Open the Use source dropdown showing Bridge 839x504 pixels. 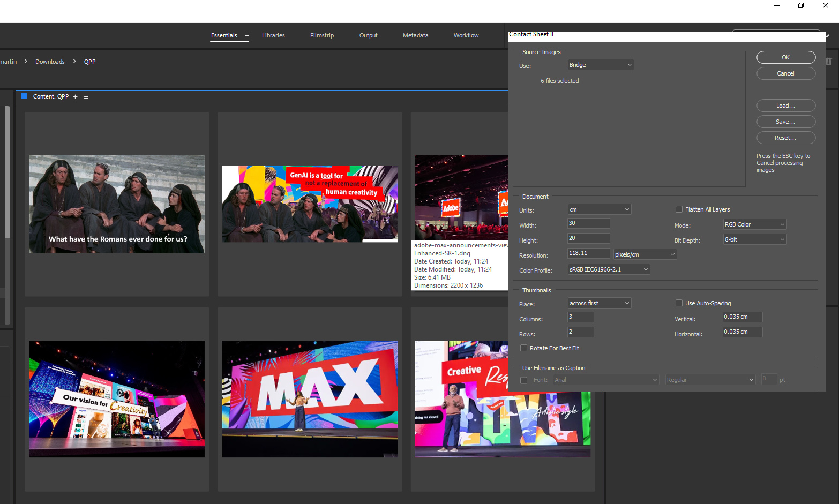601,65
